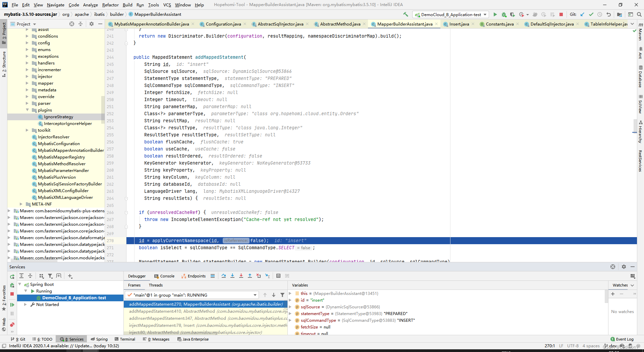644x352 pixels.
Task: Select the IgnoreStrategy class in the project tree
Action: [58, 117]
